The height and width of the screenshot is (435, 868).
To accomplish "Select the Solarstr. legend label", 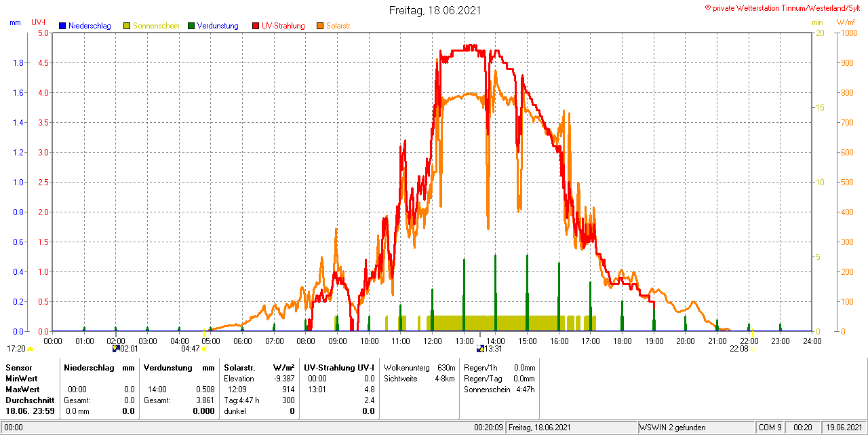I will tap(339, 26).
